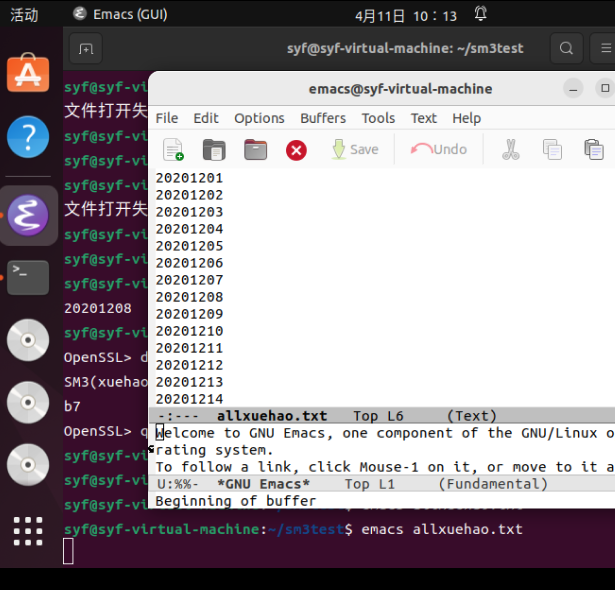This screenshot has width=615, height=590.
Task: Click Top L6 position in mode line
Action: (x=378, y=416)
